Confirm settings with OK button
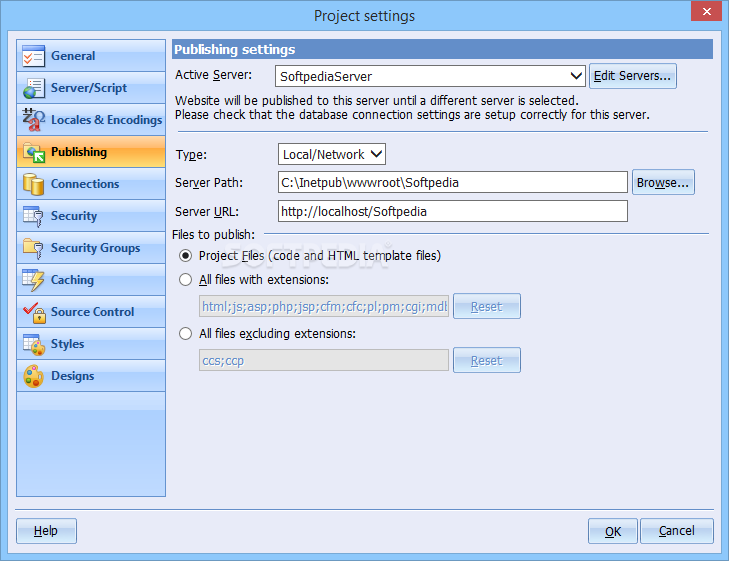The width and height of the screenshot is (729, 561). (613, 531)
